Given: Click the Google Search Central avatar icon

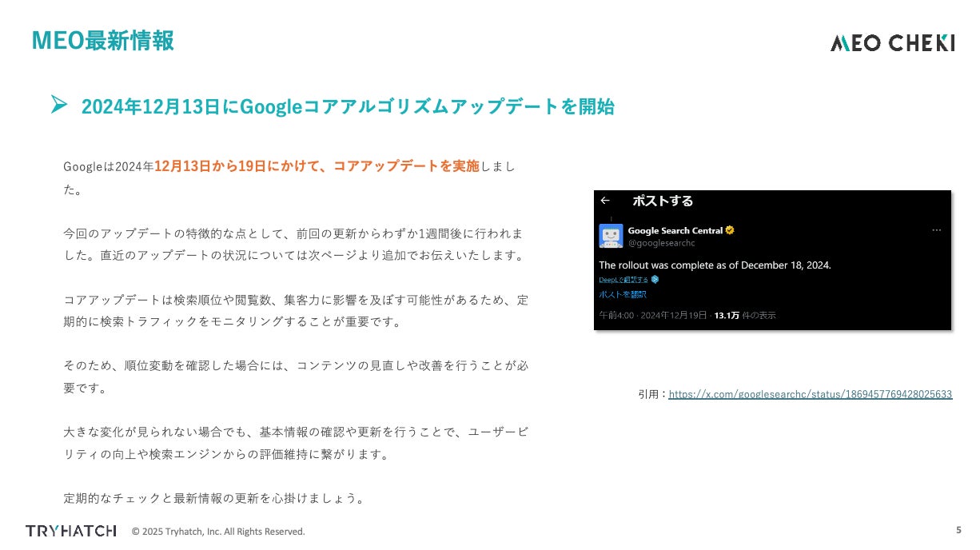Looking at the screenshot, I should point(612,236).
